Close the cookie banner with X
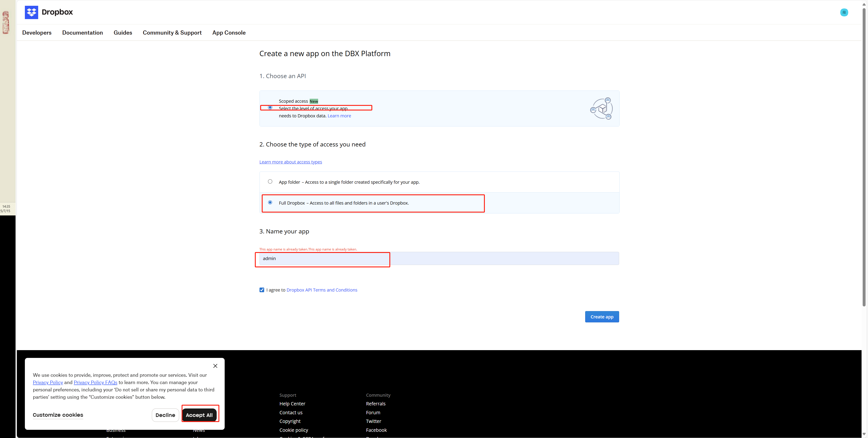Image resolution: width=868 pixels, height=438 pixels. point(215,366)
